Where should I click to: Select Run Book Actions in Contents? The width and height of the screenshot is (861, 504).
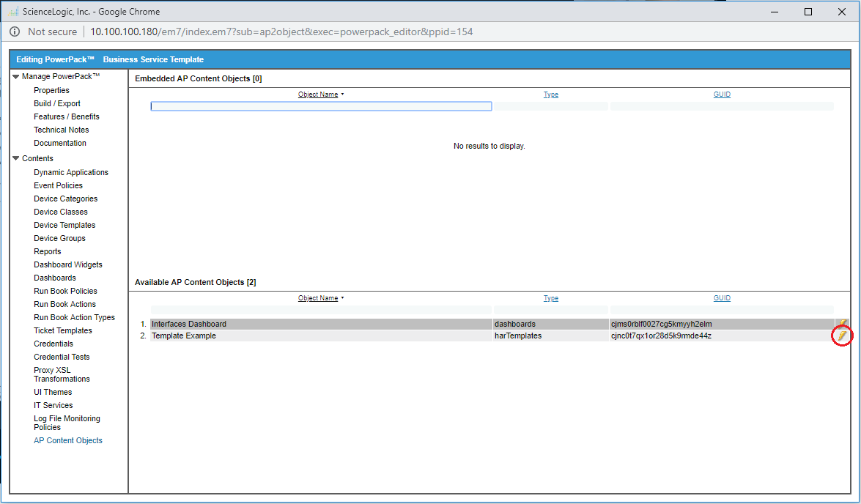click(x=64, y=304)
